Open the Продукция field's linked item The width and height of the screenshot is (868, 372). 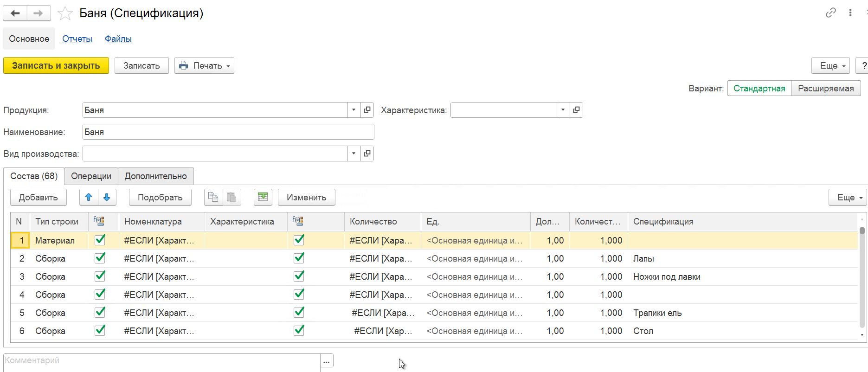367,110
